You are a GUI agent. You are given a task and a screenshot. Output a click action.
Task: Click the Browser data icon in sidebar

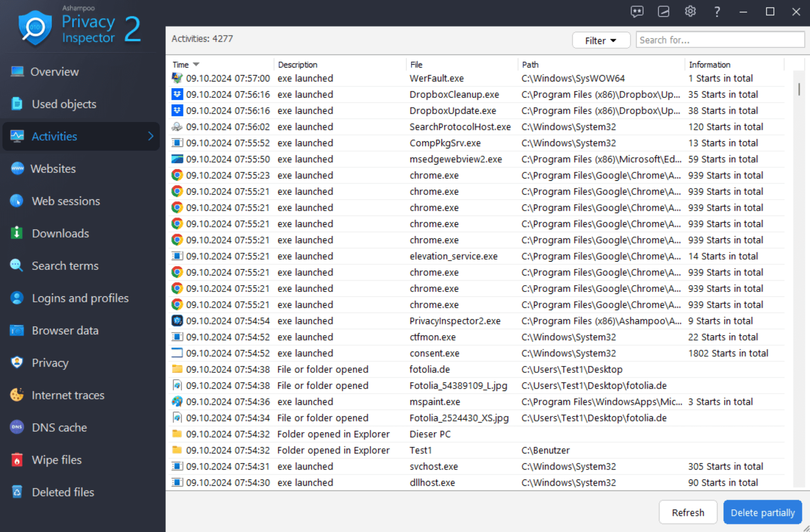(16, 330)
